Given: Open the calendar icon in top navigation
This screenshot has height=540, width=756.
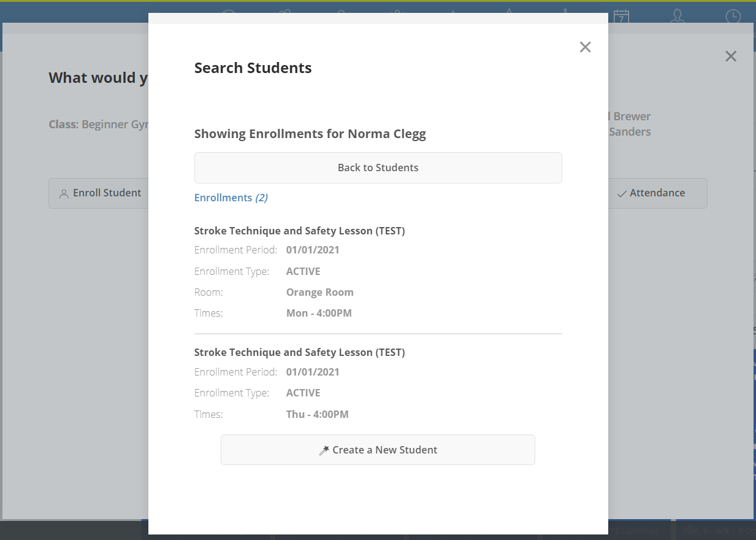Looking at the screenshot, I should click(622, 17).
